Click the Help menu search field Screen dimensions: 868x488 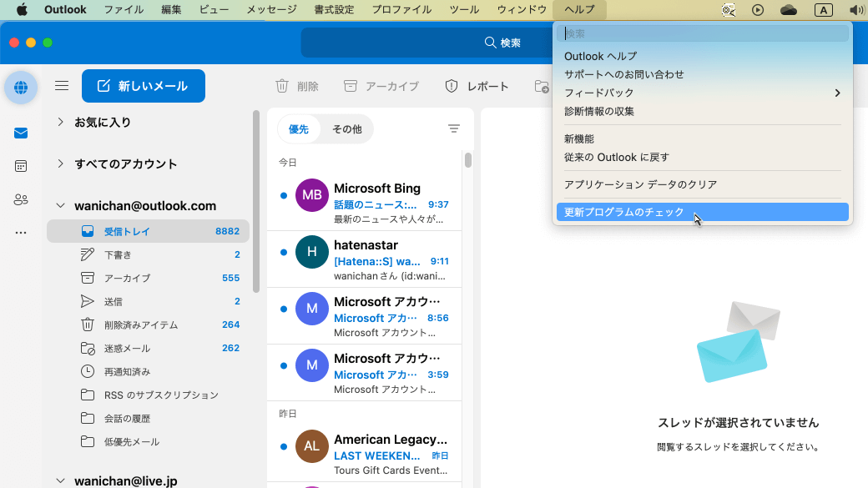tap(703, 33)
